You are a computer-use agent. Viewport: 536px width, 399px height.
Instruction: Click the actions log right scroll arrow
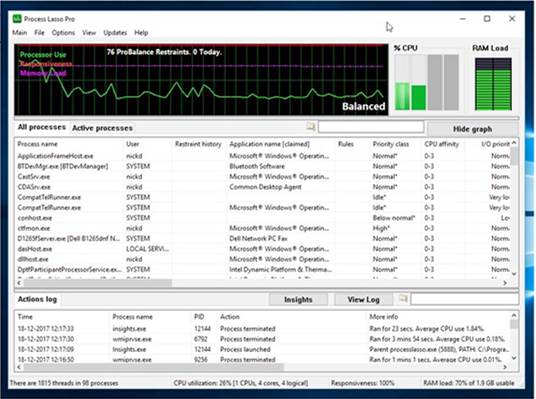click(505, 367)
